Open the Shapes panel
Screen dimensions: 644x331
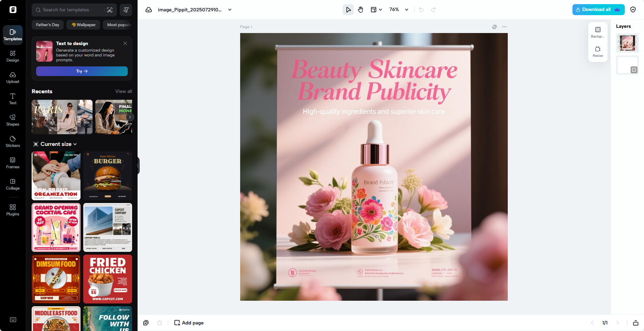13,120
